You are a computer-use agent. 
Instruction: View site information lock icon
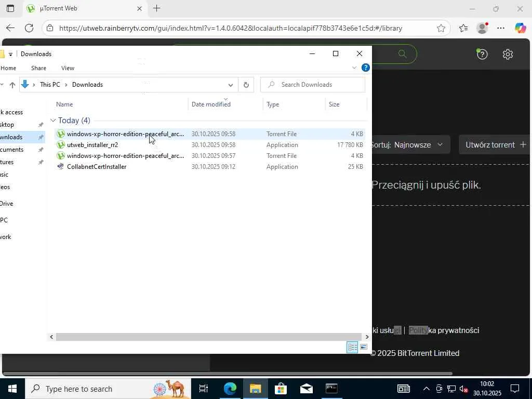[50, 28]
